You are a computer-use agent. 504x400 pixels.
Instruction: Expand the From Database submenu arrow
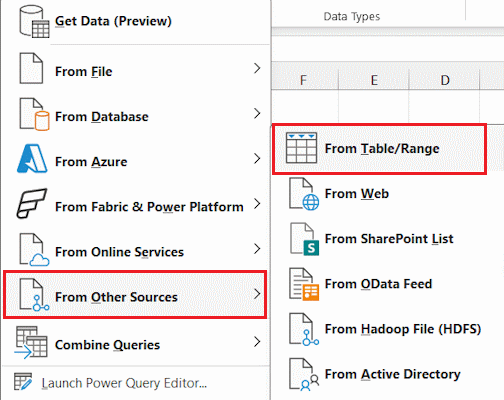[257, 113]
